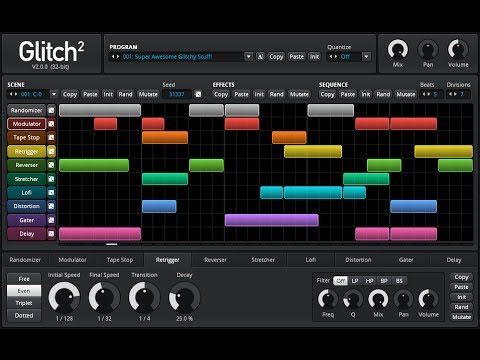Click Mutate in the Retrigger panel
480x360 pixels.
coord(461,317)
